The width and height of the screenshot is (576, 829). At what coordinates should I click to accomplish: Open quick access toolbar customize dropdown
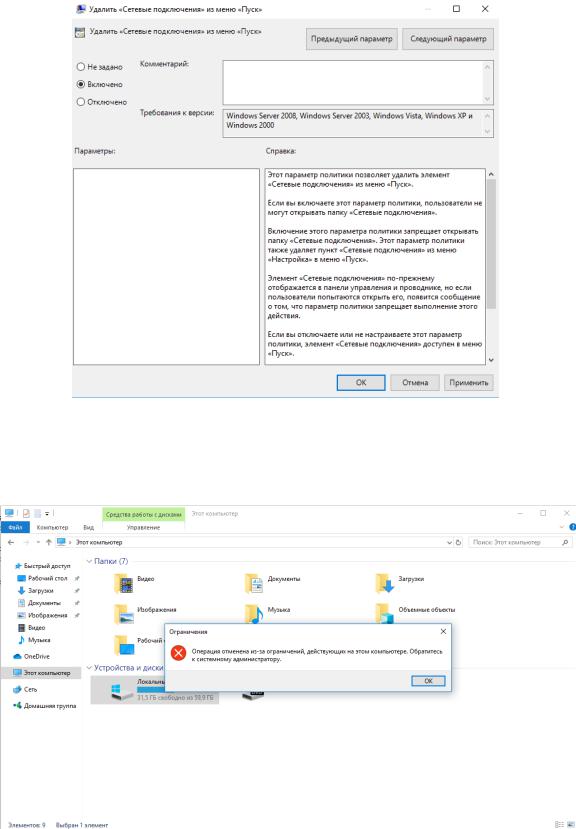point(47,513)
